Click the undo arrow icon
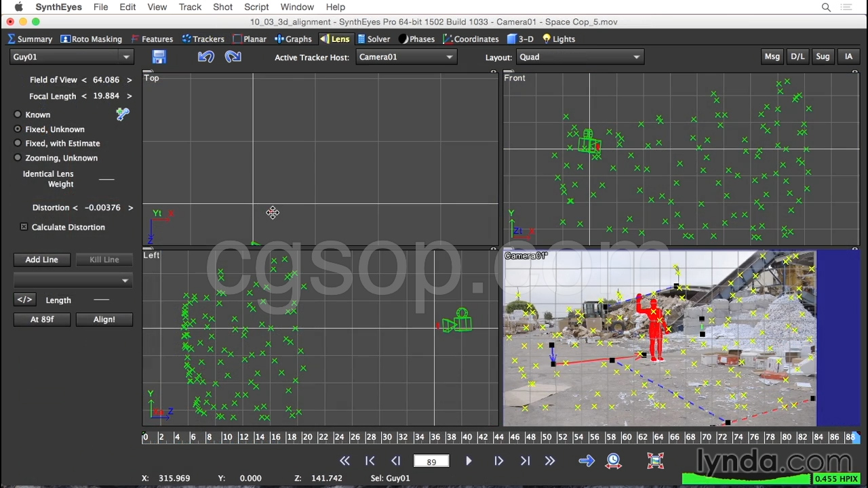The height and width of the screenshot is (488, 868). coord(206,57)
